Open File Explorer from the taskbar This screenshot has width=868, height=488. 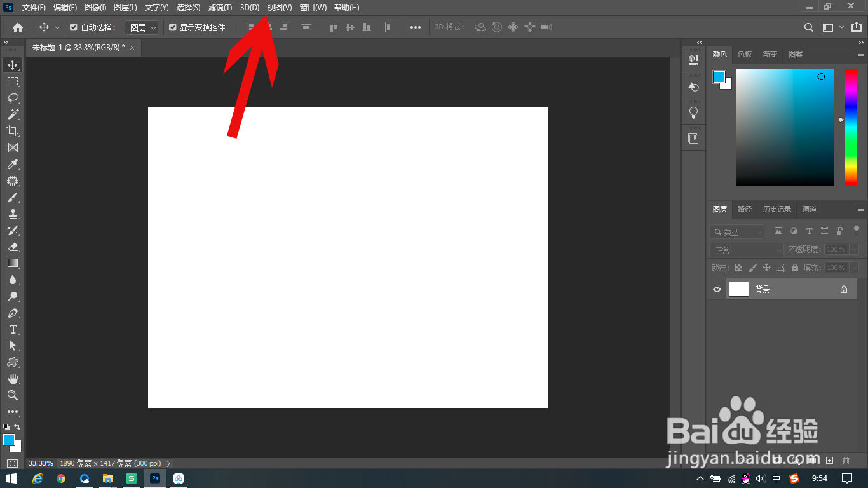[x=108, y=478]
